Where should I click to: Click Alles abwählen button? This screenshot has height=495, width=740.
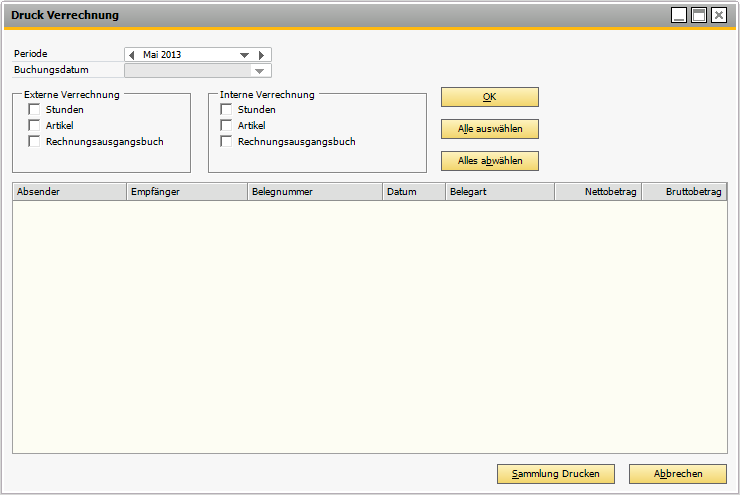coord(489,161)
